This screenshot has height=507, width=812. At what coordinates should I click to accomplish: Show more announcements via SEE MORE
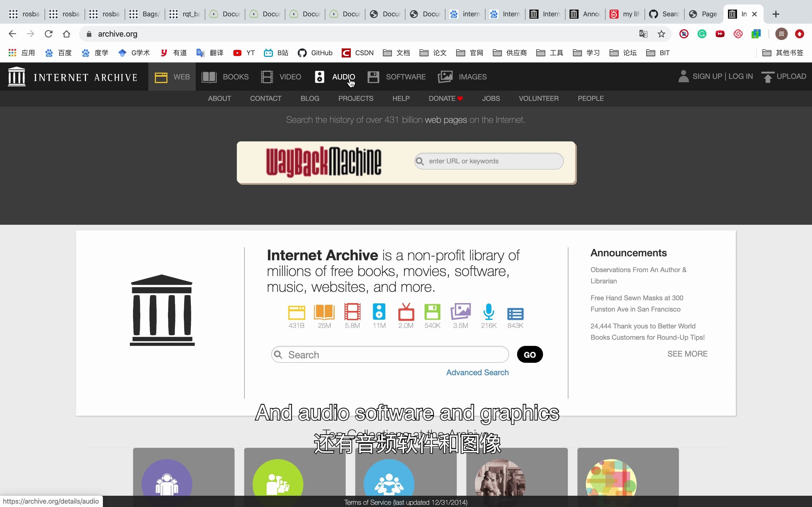[687, 354]
